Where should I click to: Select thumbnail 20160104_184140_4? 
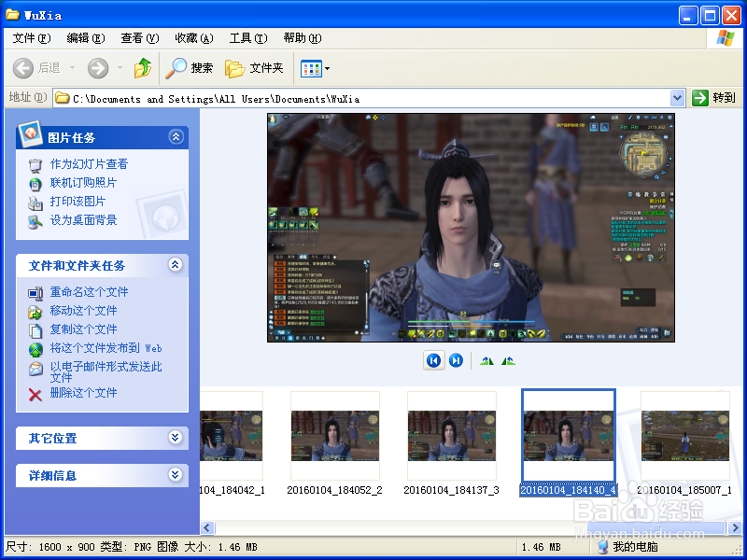[x=569, y=436]
